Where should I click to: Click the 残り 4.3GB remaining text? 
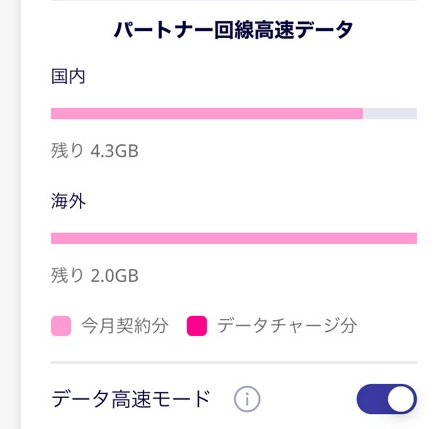click(95, 151)
